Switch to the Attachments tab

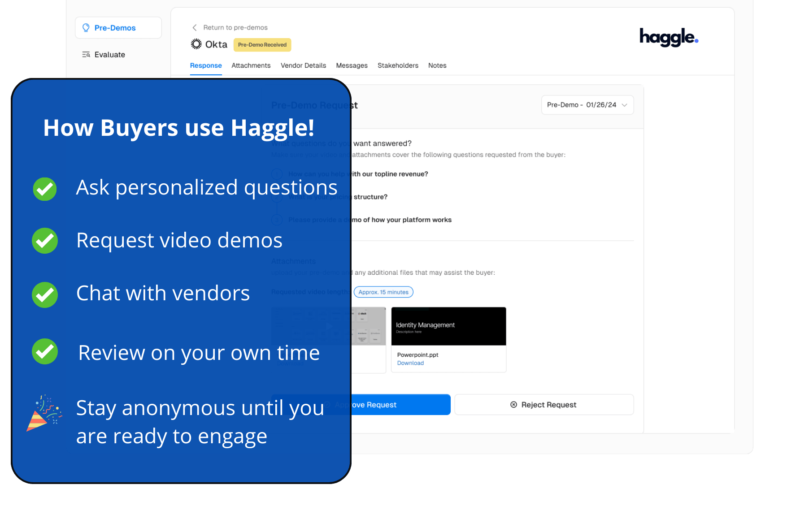tap(251, 65)
